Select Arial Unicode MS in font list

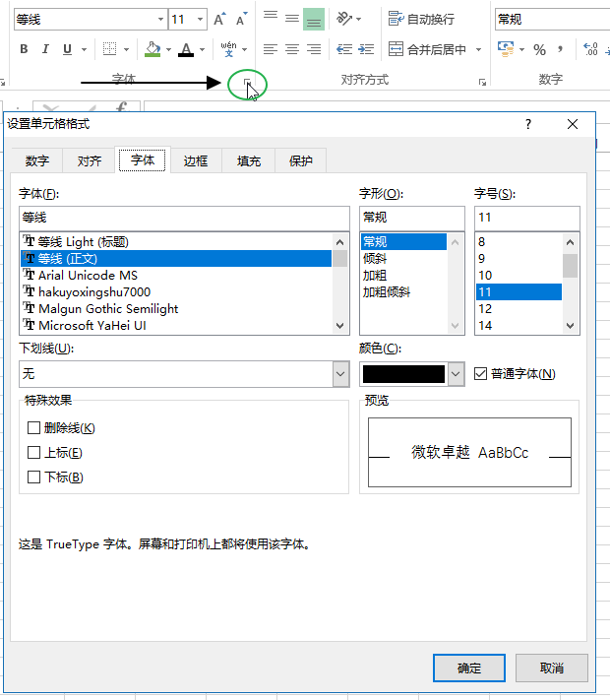(x=88, y=276)
